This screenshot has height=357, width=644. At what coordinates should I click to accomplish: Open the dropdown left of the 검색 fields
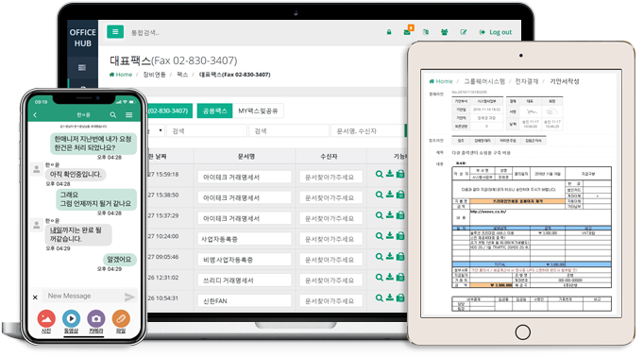pyautogui.click(x=156, y=130)
